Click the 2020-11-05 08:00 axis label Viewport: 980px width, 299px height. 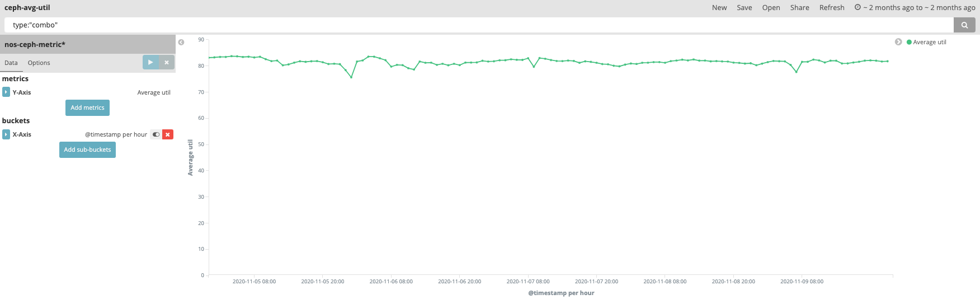pos(254,281)
